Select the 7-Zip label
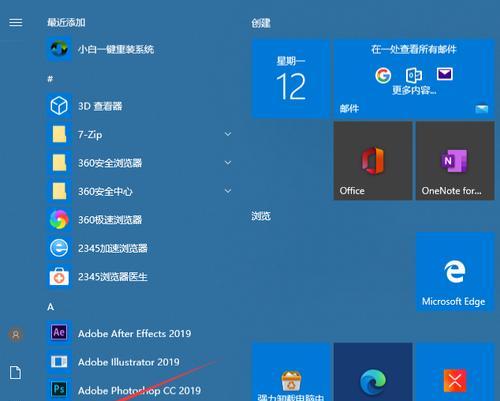This screenshot has width=500, height=401. pyautogui.click(x=90, y=135)
